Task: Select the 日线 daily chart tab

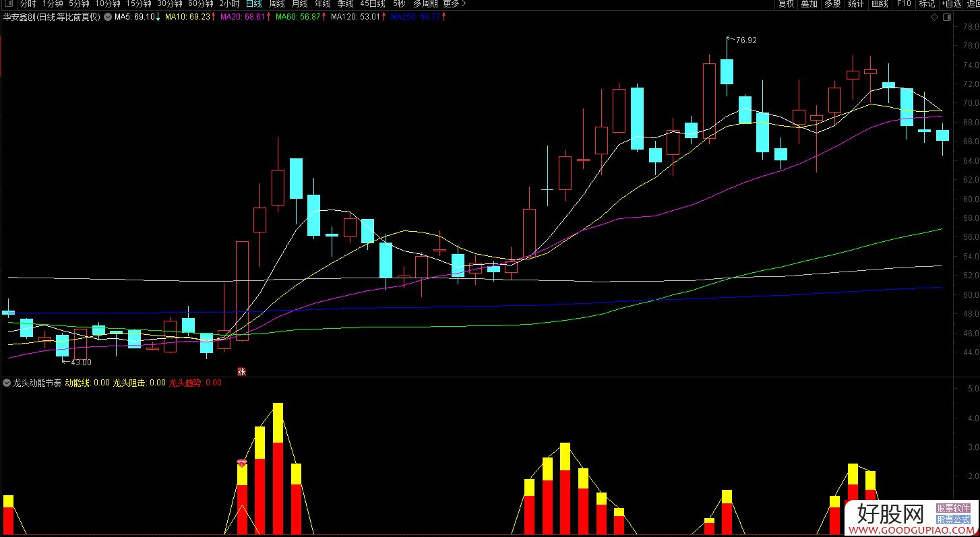Action: pos(254,4)
